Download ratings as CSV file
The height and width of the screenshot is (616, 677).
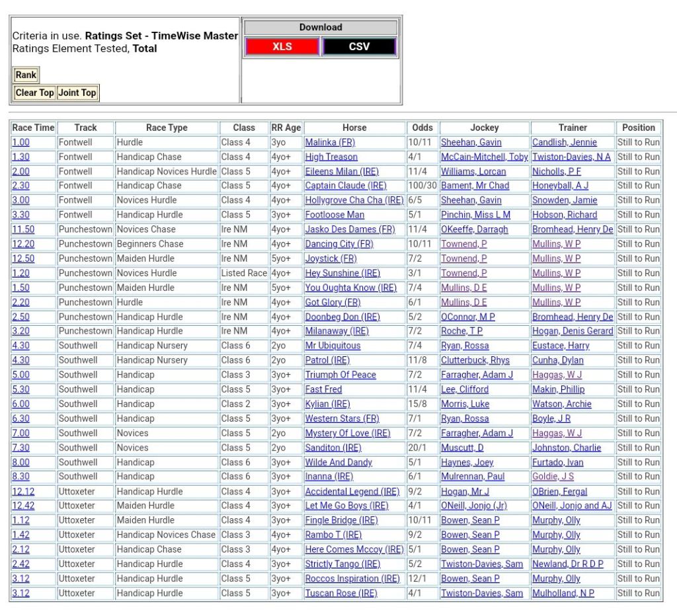tap(359, 47)
